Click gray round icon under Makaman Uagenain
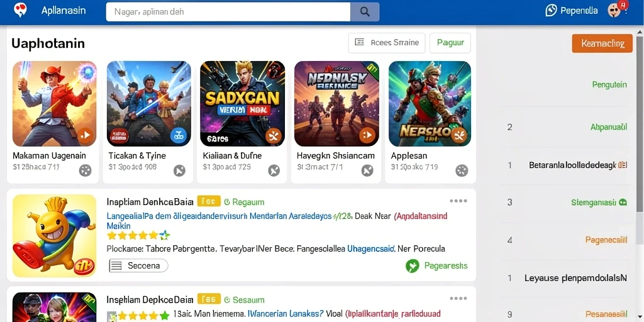Viewport: 644px width, 322px height. tap(85, 170)
